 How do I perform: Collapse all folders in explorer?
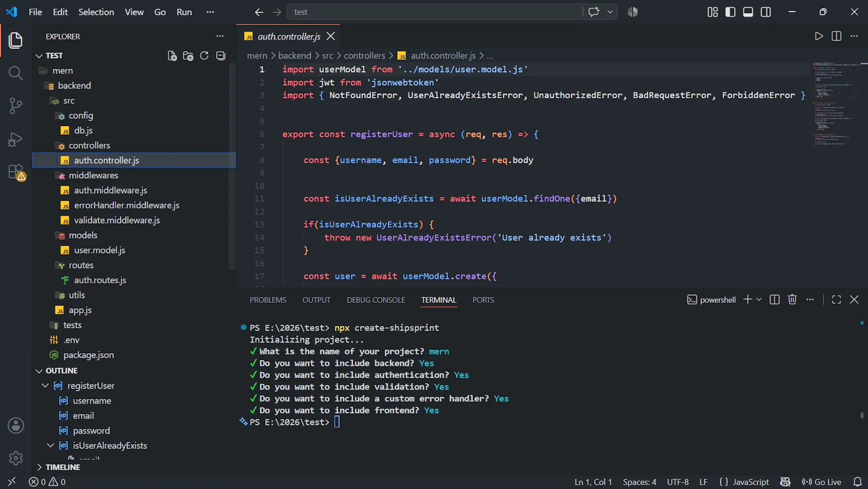[x=220, y=55]
